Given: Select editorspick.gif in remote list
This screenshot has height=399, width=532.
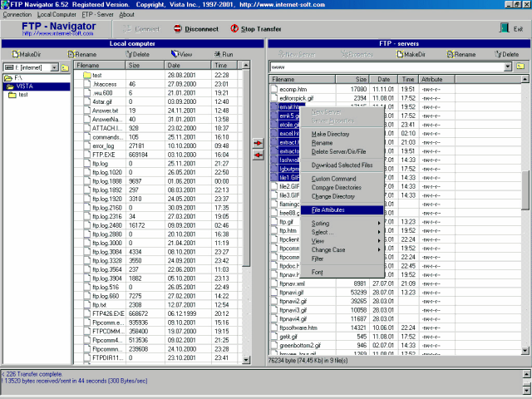Looking at the screenshot, I should (296, 98).
